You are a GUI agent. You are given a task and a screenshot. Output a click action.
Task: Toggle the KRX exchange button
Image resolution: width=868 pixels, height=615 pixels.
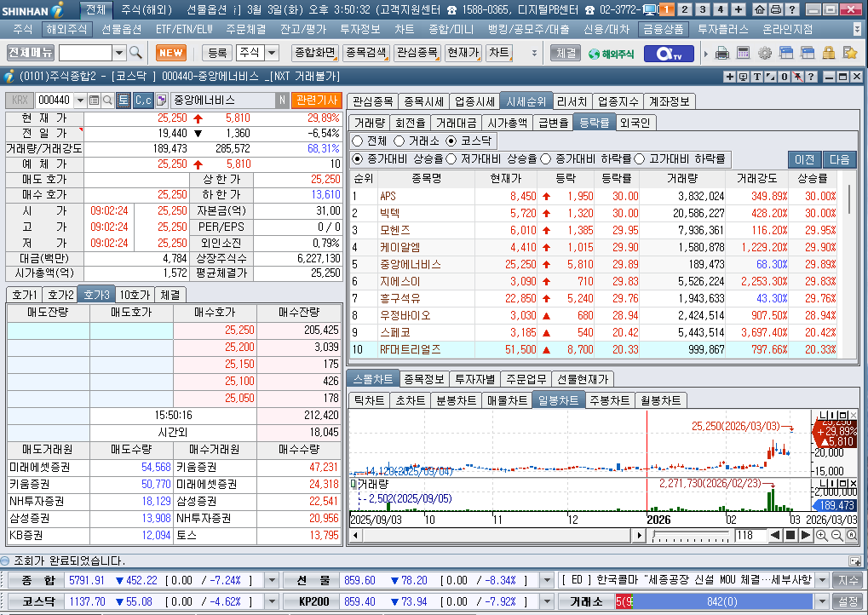(20, 101)
